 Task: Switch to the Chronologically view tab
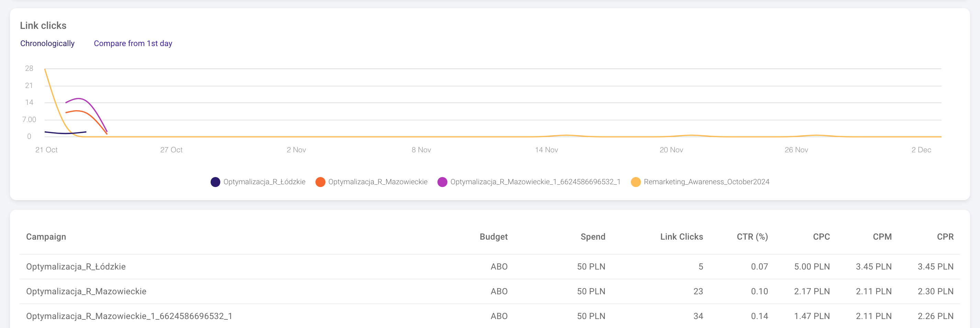click(47, 43)
